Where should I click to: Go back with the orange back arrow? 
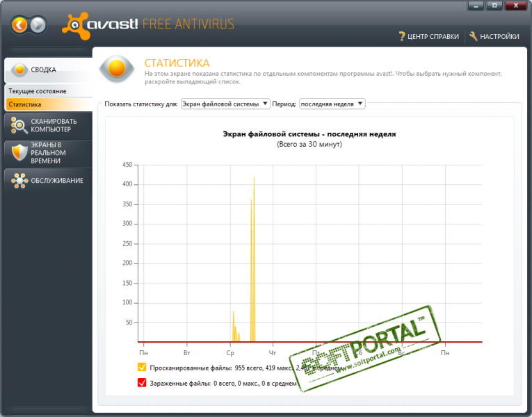click(x=19, y=25)
